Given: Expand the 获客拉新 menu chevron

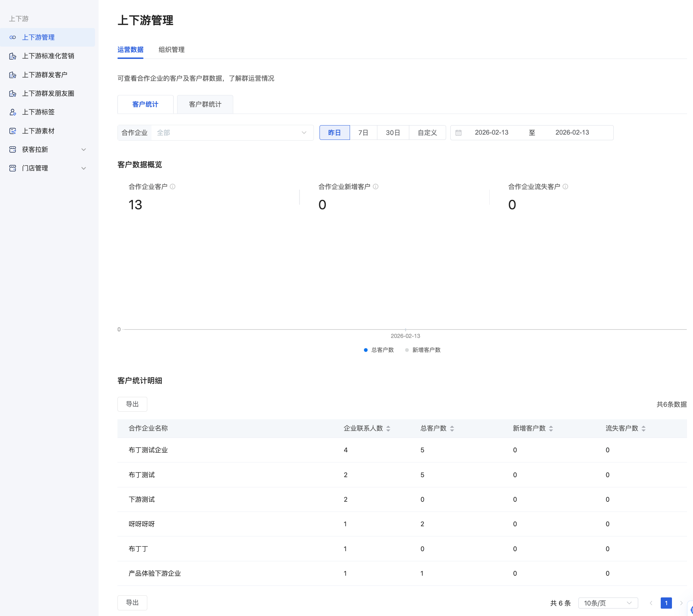Looking at the screenshot, I should tap(84, 150).
